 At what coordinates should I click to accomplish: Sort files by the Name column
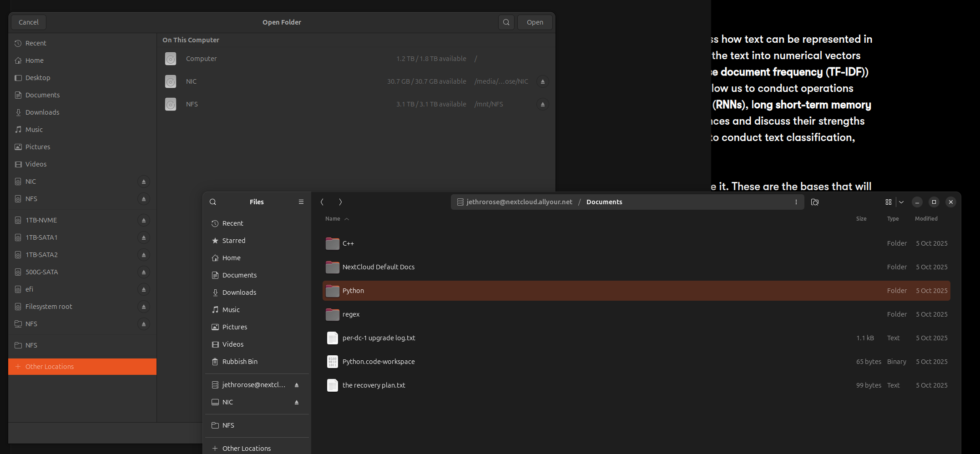tap(333, 219)
